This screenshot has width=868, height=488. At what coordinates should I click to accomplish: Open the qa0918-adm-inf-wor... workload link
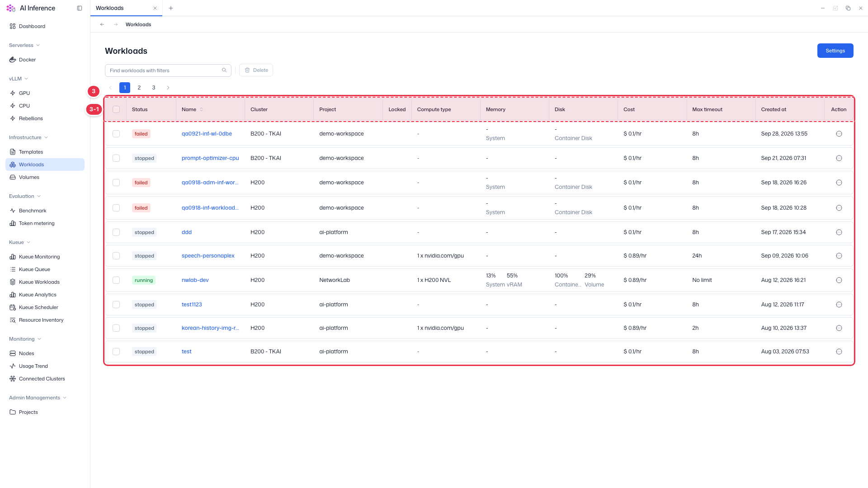(210, 183)
